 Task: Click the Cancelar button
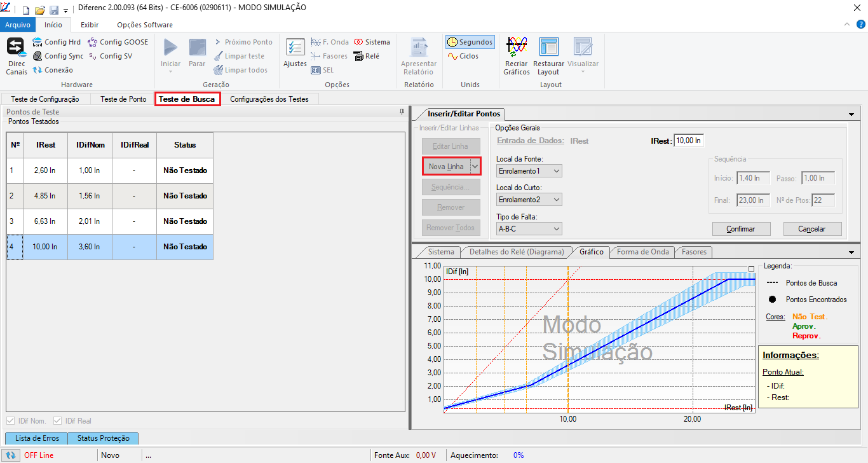tap(811, 229)
